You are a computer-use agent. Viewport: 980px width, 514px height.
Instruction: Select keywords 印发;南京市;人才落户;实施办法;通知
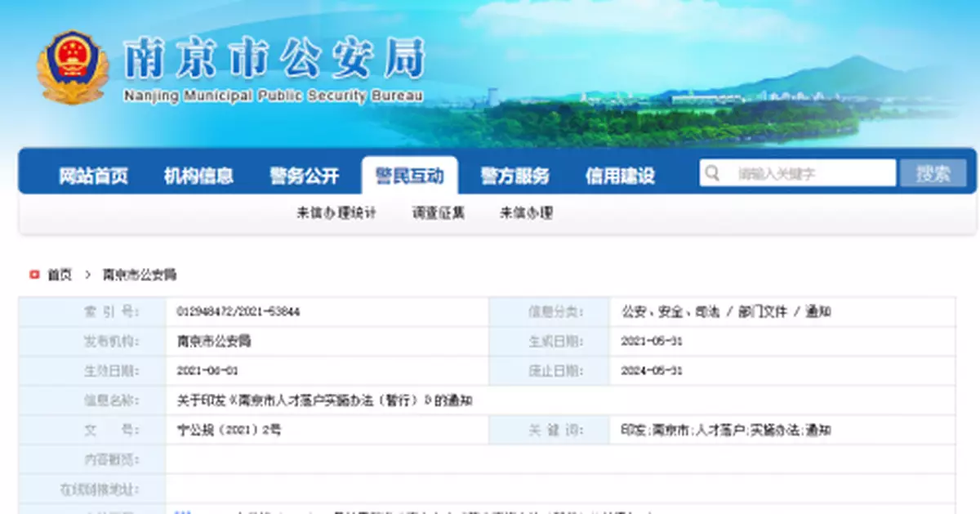pyautogui.click(x=726, y=430)
